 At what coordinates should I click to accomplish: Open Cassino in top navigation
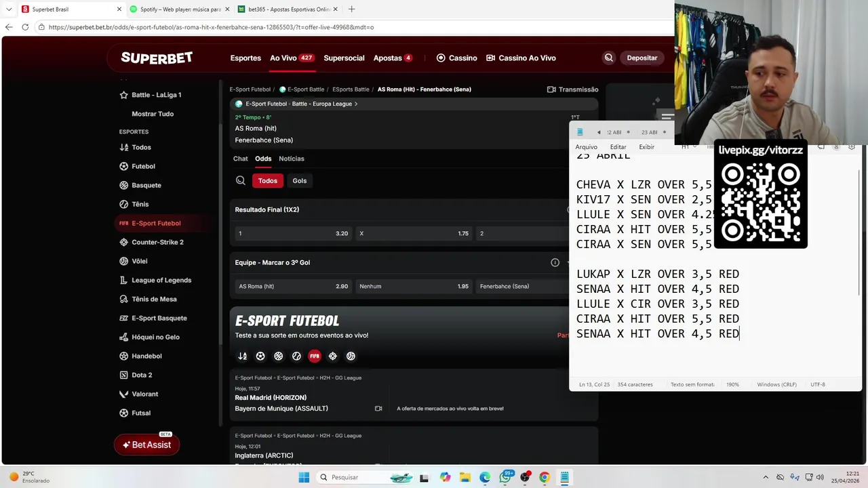[456, 58]
